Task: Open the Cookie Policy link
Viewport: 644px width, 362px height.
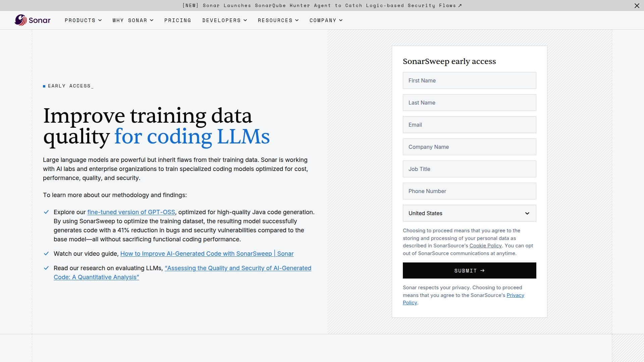Action: [x=485, y=246]
